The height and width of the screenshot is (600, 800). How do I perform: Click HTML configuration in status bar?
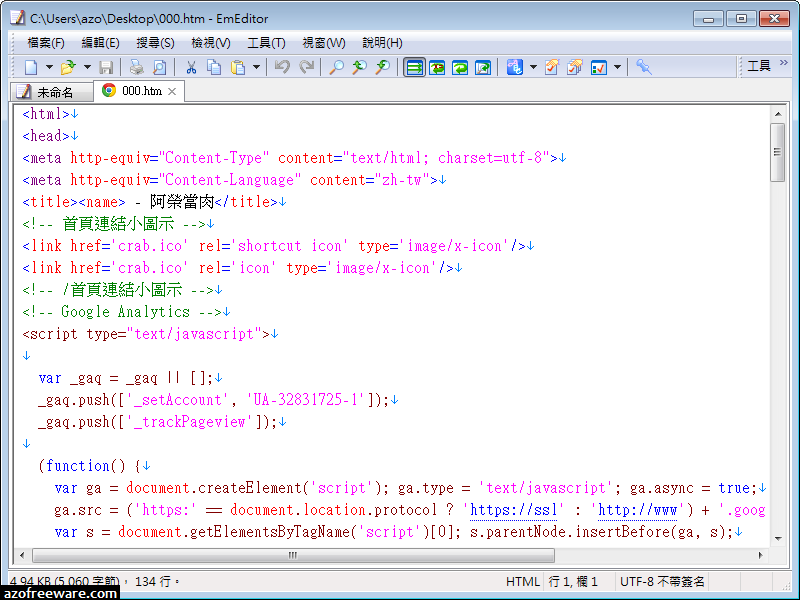pos(522,581)
